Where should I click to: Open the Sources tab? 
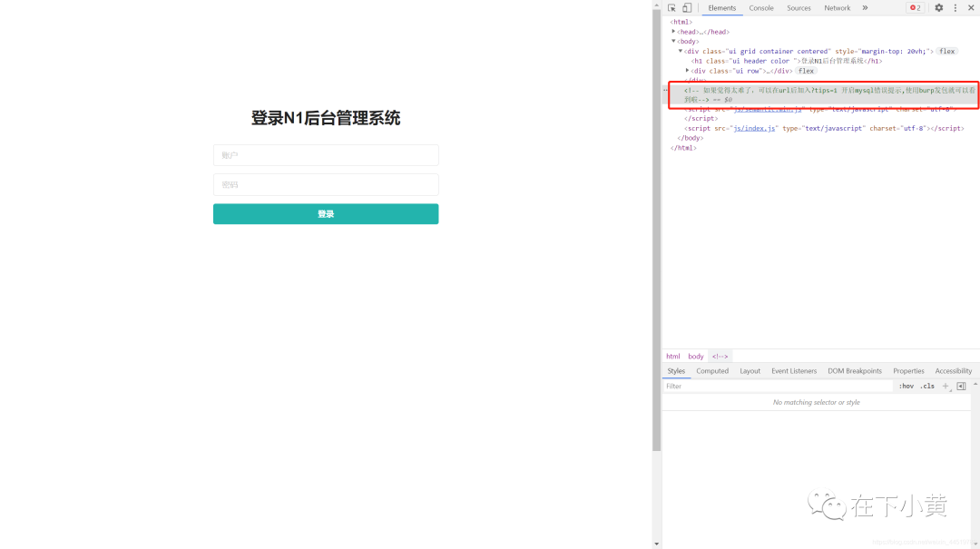click(x=799, y=8)
